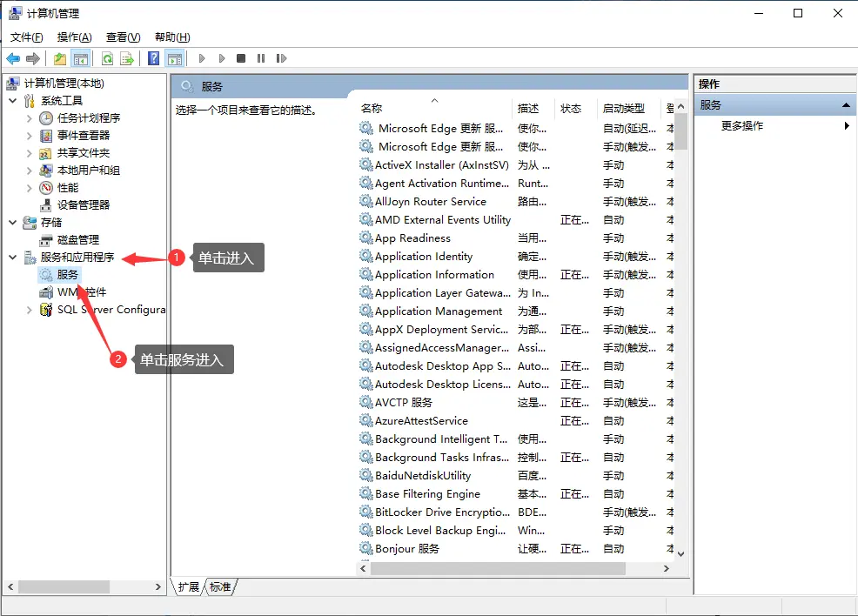858x616 pixels.
Task: Click the Performance (性能) icon
Action: coord(46,188)
